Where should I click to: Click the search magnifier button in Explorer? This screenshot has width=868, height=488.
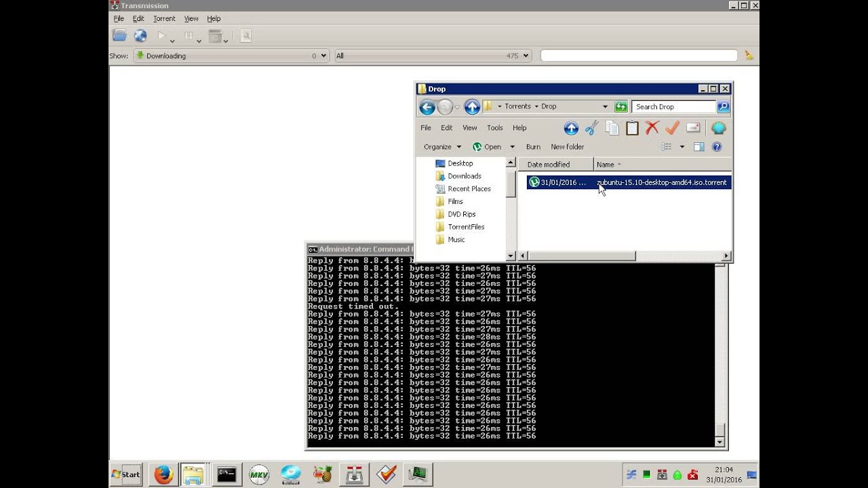click(x=723, y=106)
